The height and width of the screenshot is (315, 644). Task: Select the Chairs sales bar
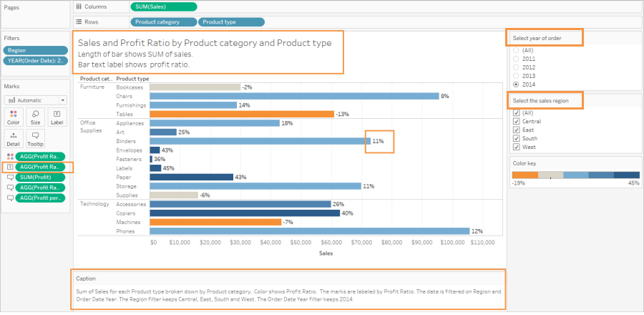[x=294, y=96]
